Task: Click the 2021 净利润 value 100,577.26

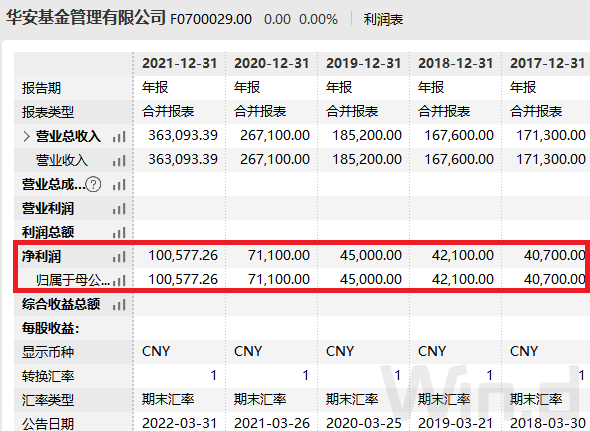Action: coord(183,256)
